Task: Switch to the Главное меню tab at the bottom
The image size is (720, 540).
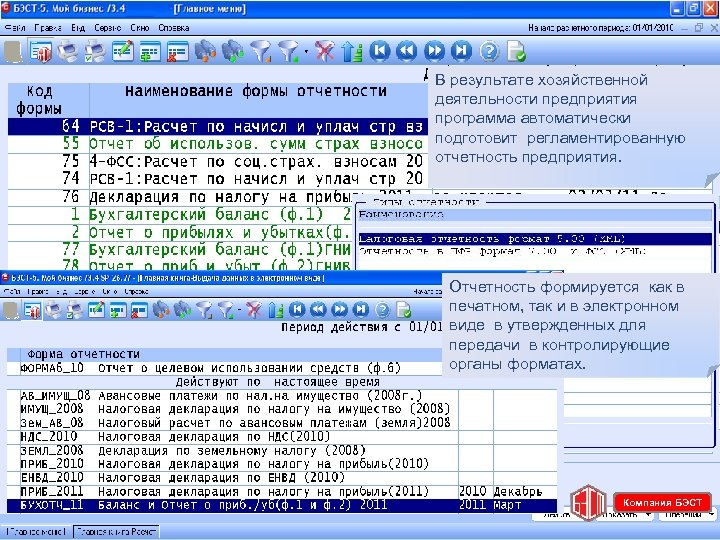Action: click(x=36, y=532)
